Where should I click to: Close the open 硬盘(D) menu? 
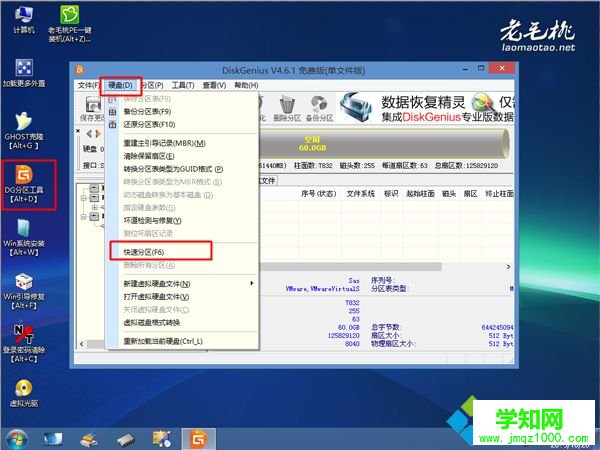[120, 85]
